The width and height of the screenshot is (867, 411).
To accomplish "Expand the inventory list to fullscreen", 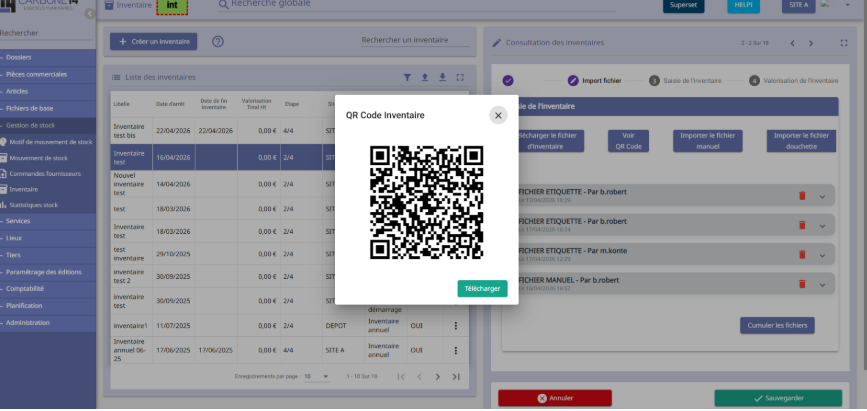I will pos(460,77).
